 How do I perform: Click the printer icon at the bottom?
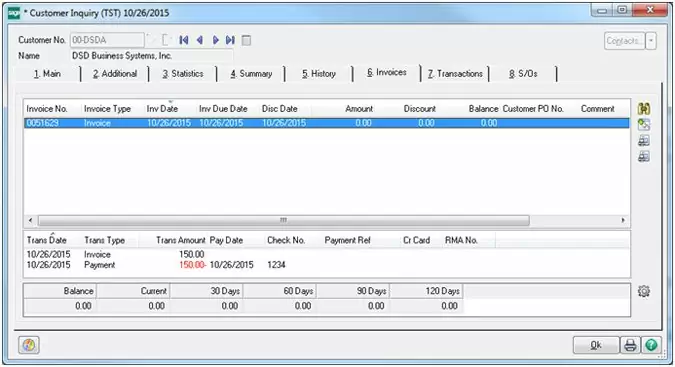(630, 345)
